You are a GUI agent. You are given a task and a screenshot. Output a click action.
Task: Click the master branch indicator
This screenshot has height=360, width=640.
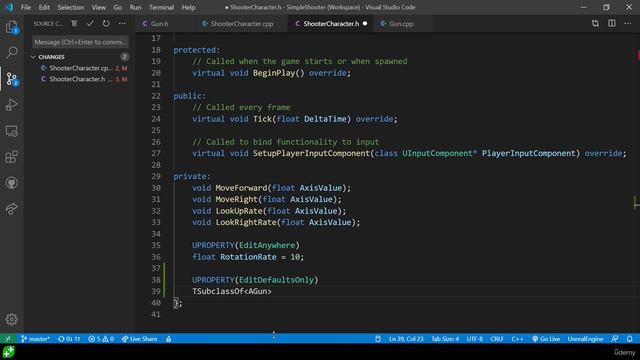tap(35, 339)
